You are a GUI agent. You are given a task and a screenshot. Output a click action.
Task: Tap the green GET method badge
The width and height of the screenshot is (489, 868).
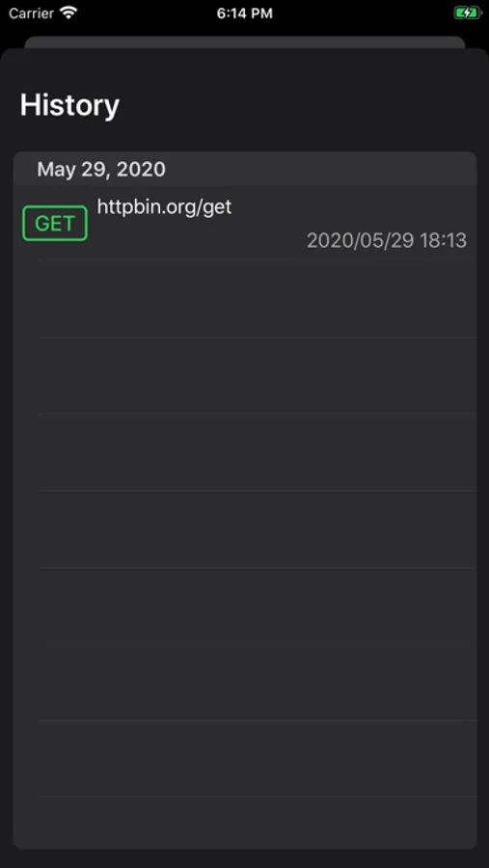(55, 223)
